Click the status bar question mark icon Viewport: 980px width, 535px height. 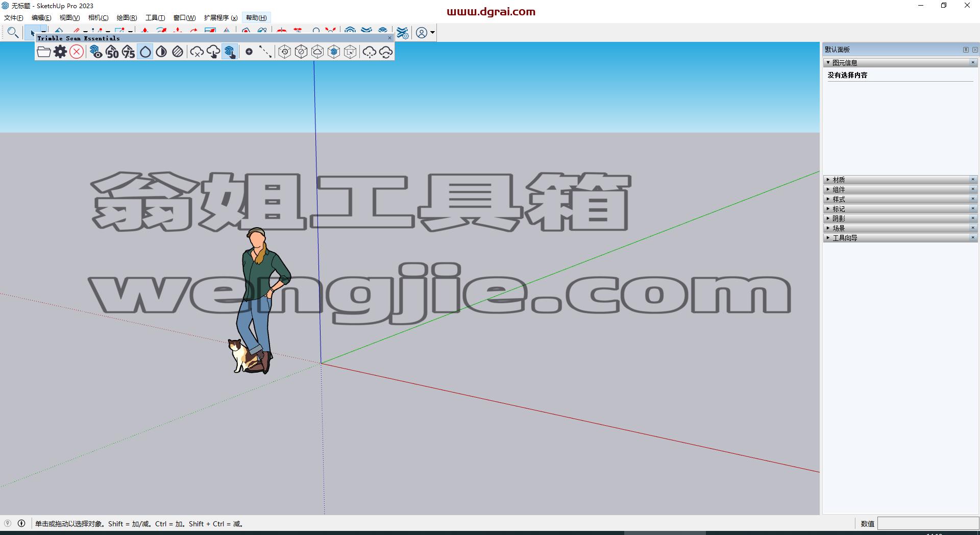(x=8, y=523)
